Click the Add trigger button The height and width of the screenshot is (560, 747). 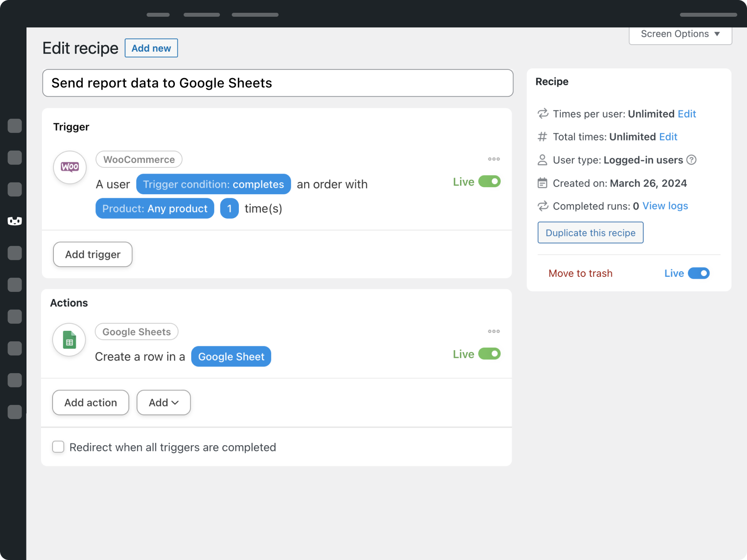pos(92,254)
